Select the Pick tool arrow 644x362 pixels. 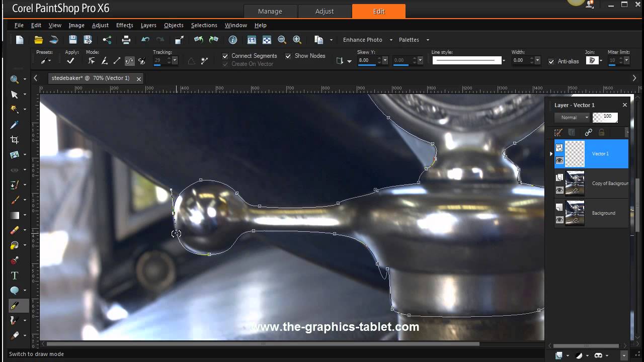[x=15, y=95]
